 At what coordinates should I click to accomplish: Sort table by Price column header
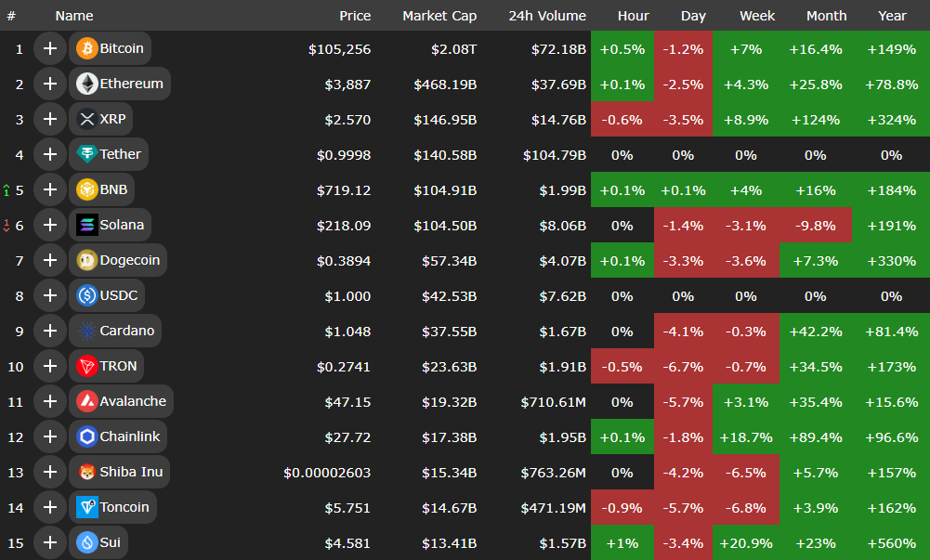[x=355, y=16]
